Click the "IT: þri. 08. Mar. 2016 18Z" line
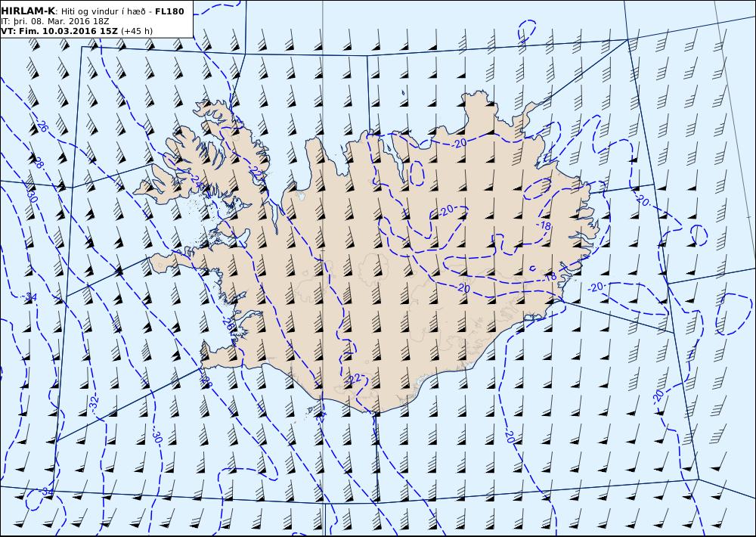 point(54,21)
